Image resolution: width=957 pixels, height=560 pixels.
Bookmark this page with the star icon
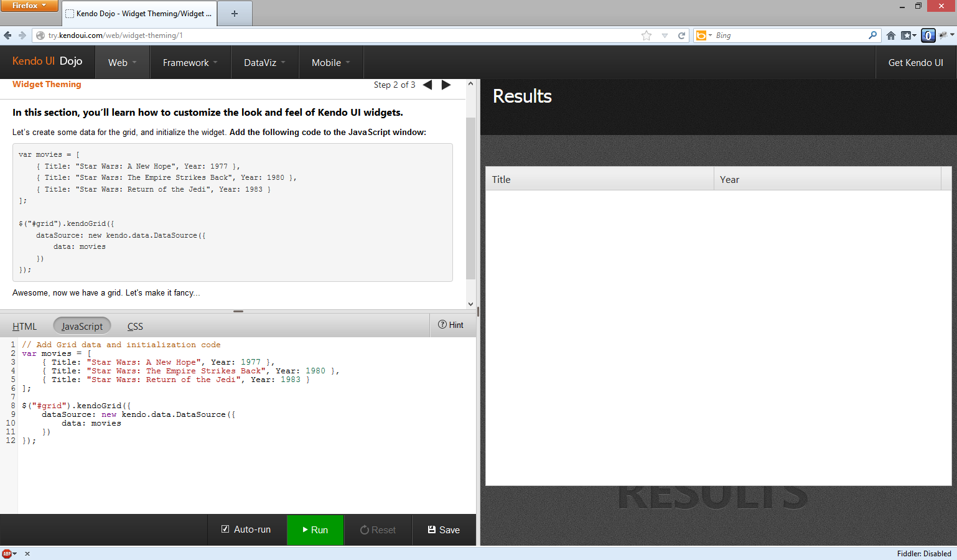coord(647,35)
